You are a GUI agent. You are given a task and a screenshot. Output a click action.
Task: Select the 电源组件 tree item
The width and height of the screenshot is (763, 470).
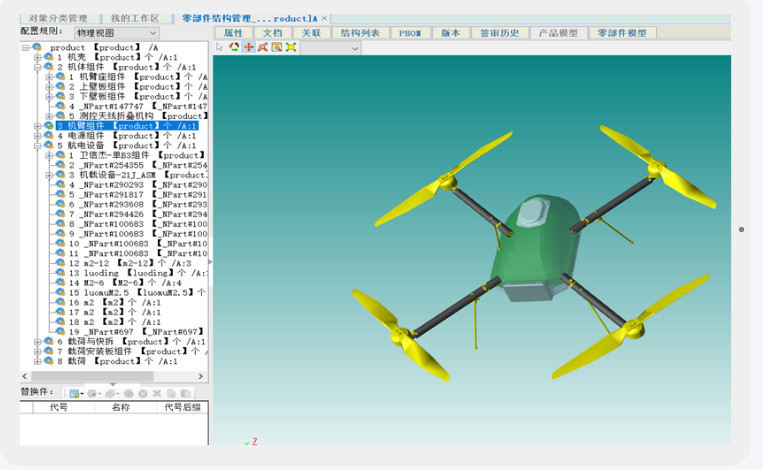tap(85, 136)
